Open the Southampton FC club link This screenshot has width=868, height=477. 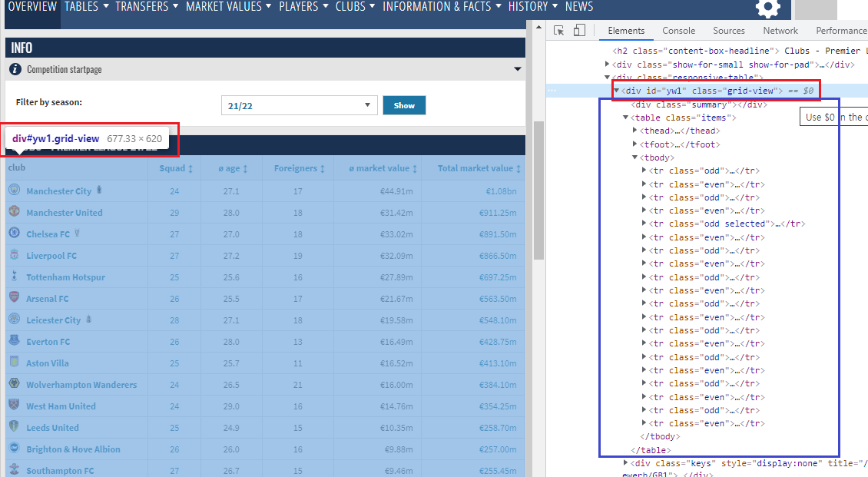click(60, 470)
